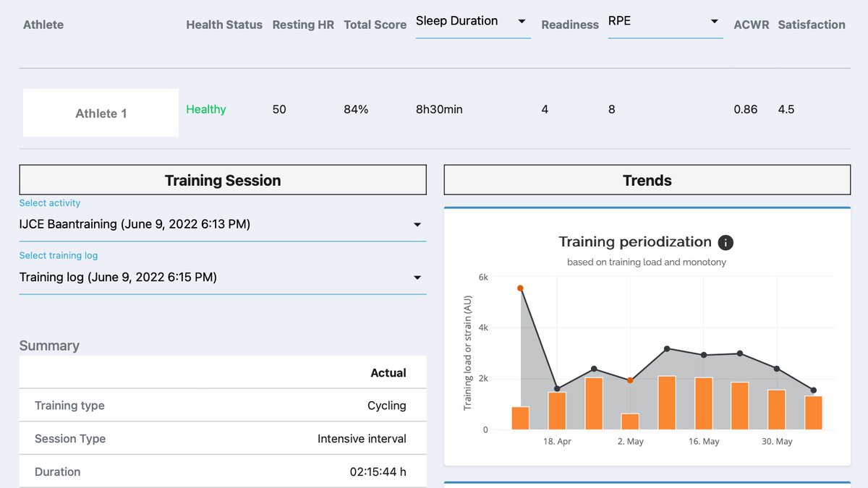Select the Athlete 1 card
Screen dimensions: 868x488
(x=101, y=113)
